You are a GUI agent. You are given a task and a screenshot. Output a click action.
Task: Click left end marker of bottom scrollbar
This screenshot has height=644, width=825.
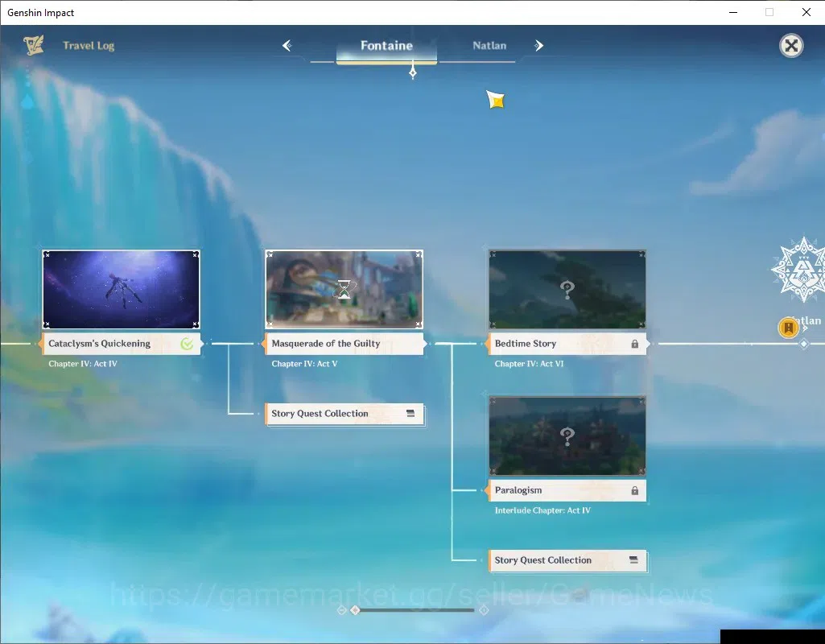pos(341,610)
